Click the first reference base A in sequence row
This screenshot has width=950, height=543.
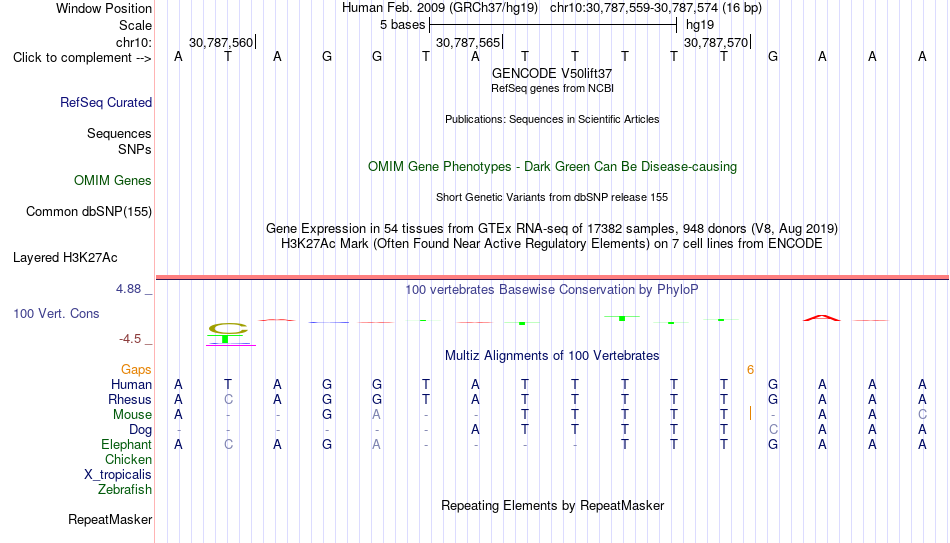point(178,56)
